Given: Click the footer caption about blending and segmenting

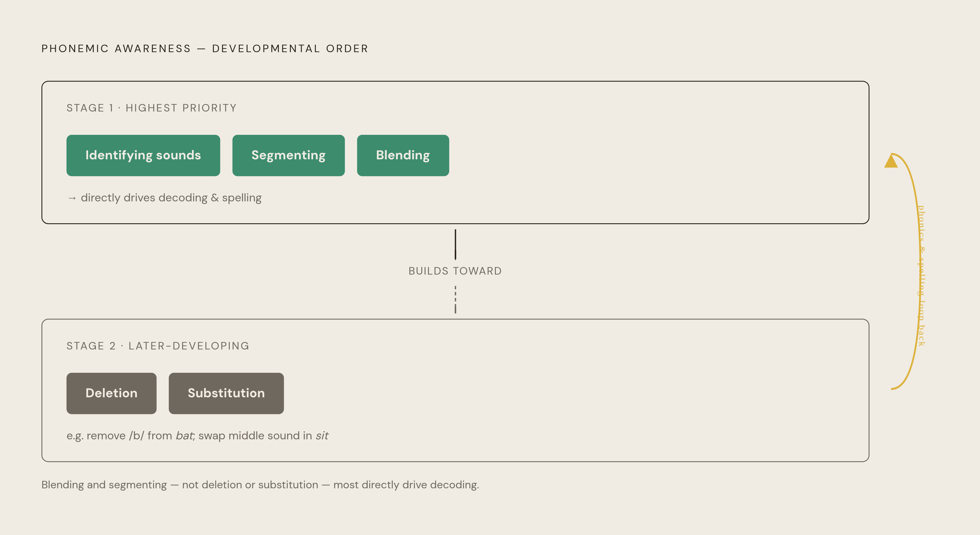Looking at the screenshot, I should [x=260, y=485].
